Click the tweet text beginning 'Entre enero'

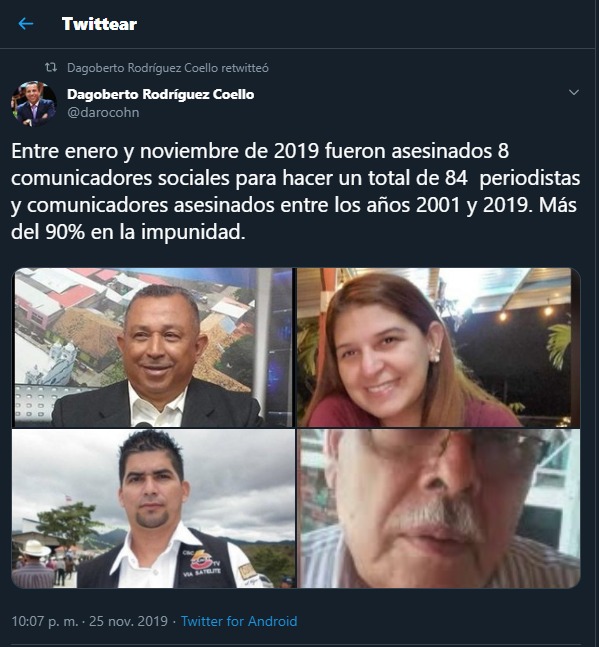(x=295, y=191)
